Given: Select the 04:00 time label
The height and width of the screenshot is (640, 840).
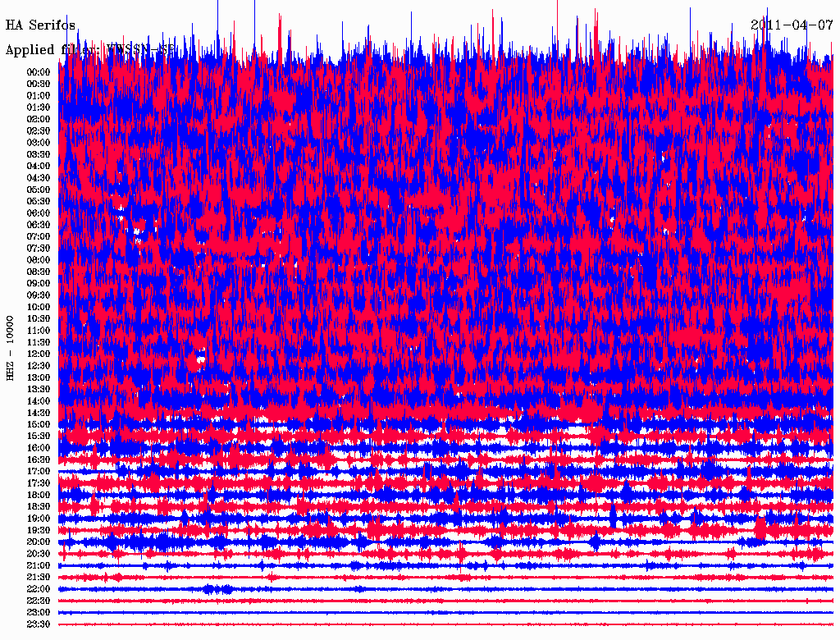Looking at the screenshot, I should pyautogui.click(x=39, y=167).
